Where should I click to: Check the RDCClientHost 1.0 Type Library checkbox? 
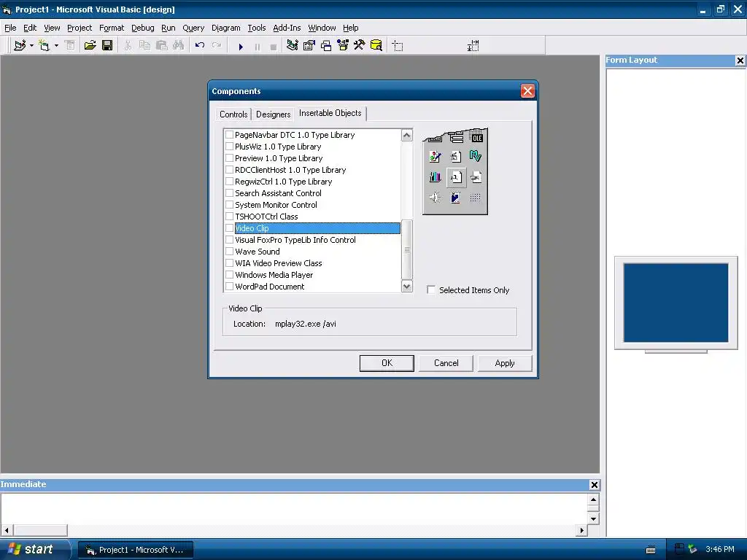229,170
